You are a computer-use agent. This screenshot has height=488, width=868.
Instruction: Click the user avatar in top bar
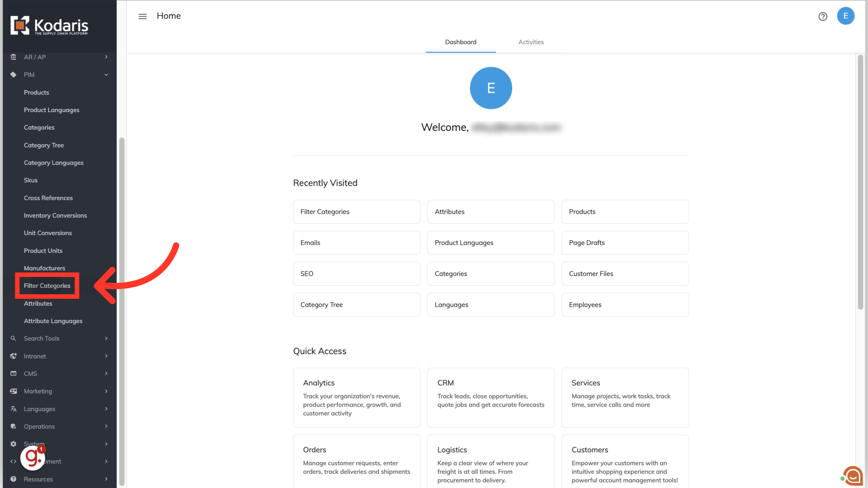(x=845, y=16)
